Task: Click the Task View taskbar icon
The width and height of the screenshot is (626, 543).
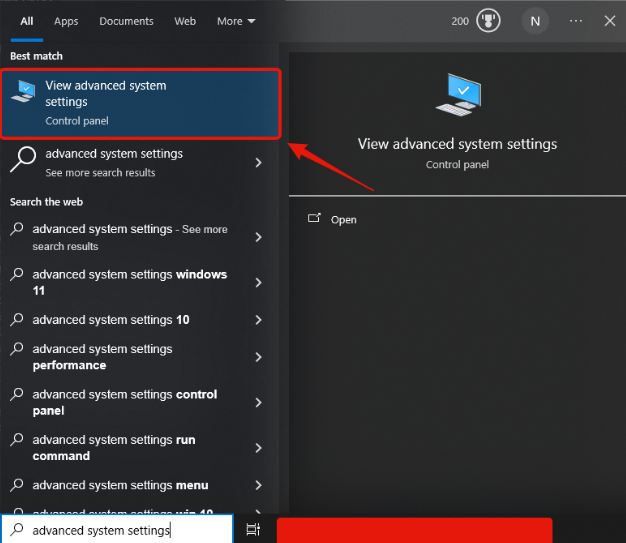Action: 253,530
